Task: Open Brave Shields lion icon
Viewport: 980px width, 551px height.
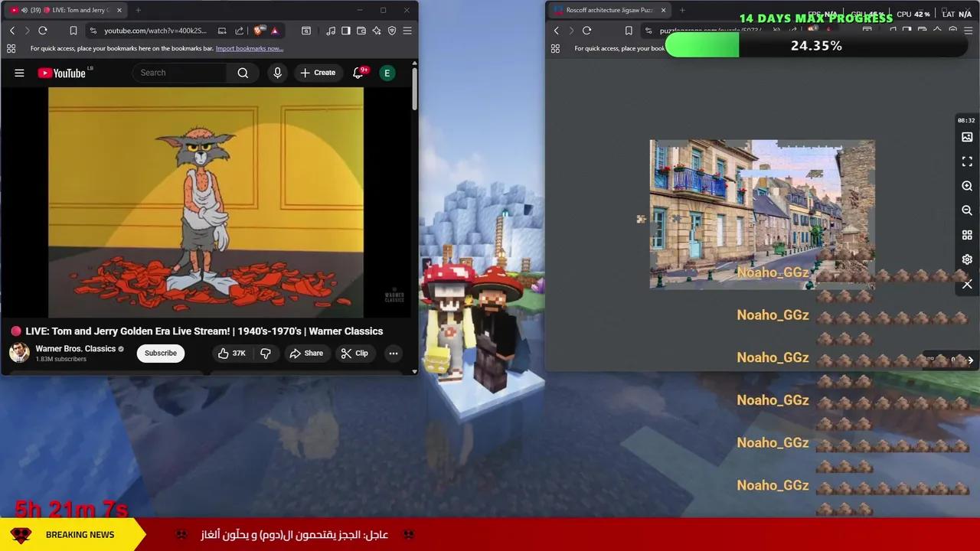Action: click(258, 31)
